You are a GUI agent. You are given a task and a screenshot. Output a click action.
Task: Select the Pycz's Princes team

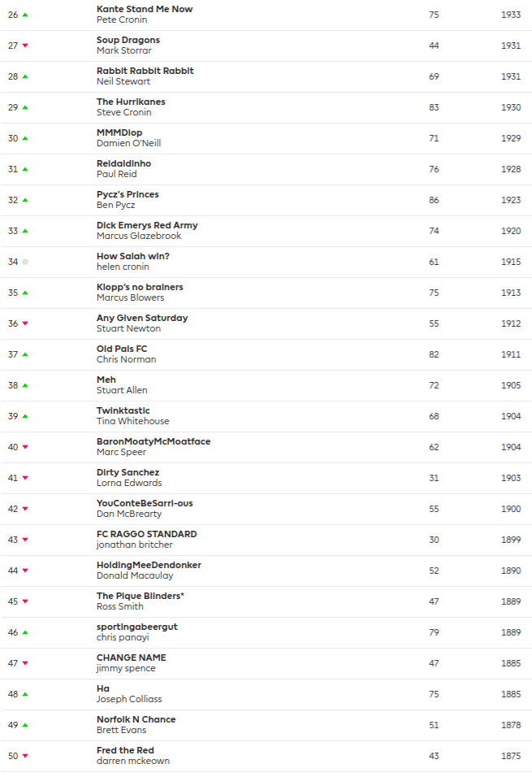(128, 194)
